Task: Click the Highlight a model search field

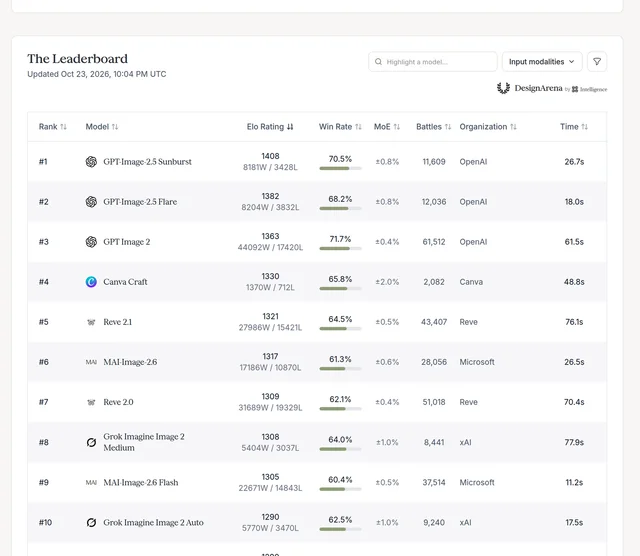Action: [x=433, y=62]
